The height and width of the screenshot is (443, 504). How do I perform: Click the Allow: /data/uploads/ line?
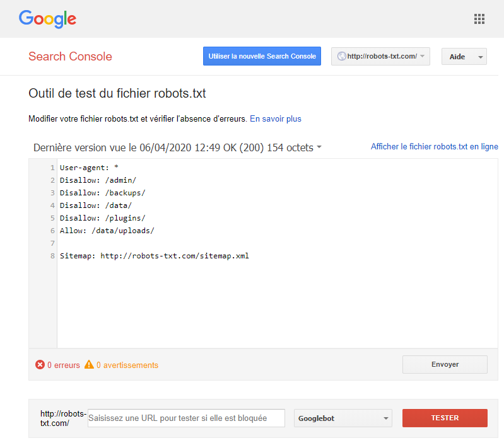click(107, 231)
